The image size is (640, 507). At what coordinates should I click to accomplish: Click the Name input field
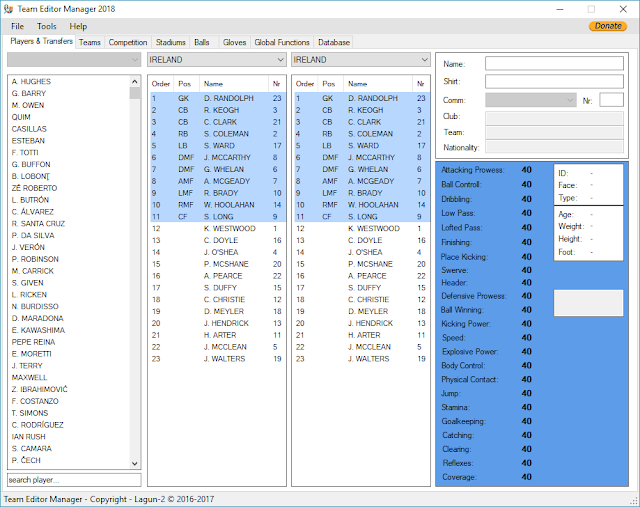(x=554, y=64)
